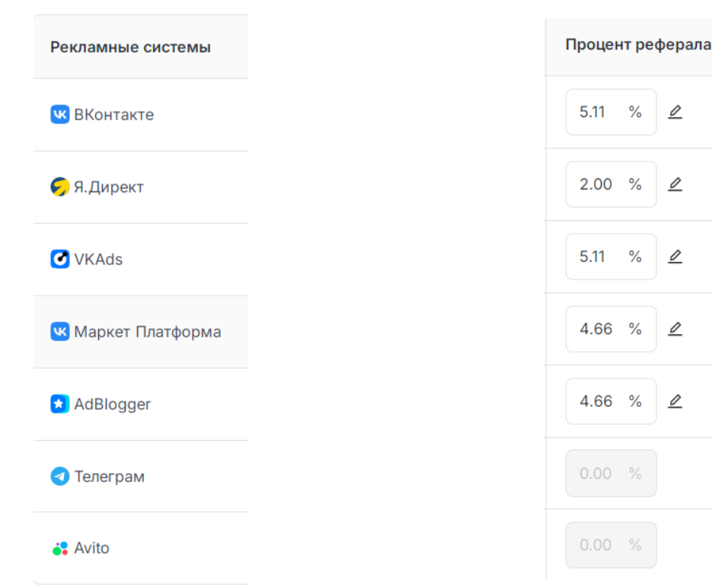Click the Маркет Платформа logo icon
712x588 pixels.
59,332
